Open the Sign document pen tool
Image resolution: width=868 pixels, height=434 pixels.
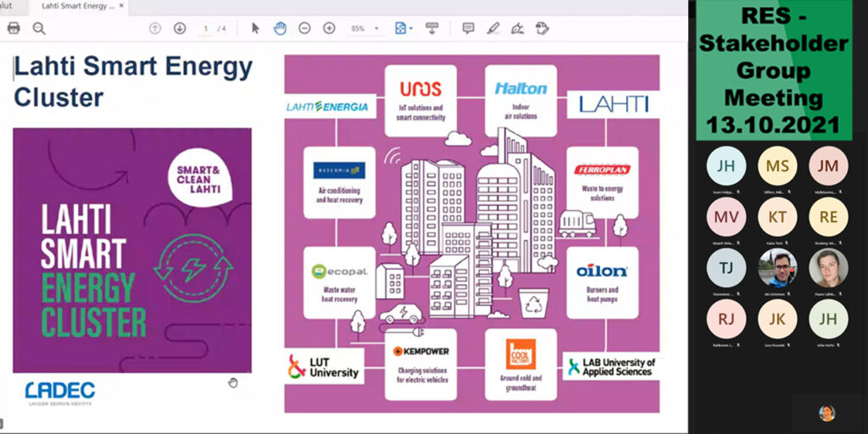pos(518,28)
